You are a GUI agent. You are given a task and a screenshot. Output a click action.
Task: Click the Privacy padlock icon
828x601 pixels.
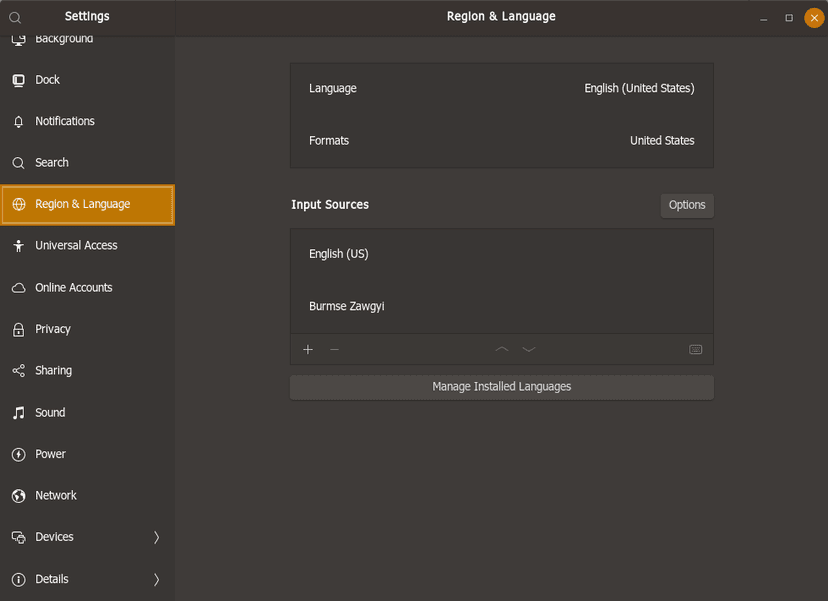click(18, 330)
